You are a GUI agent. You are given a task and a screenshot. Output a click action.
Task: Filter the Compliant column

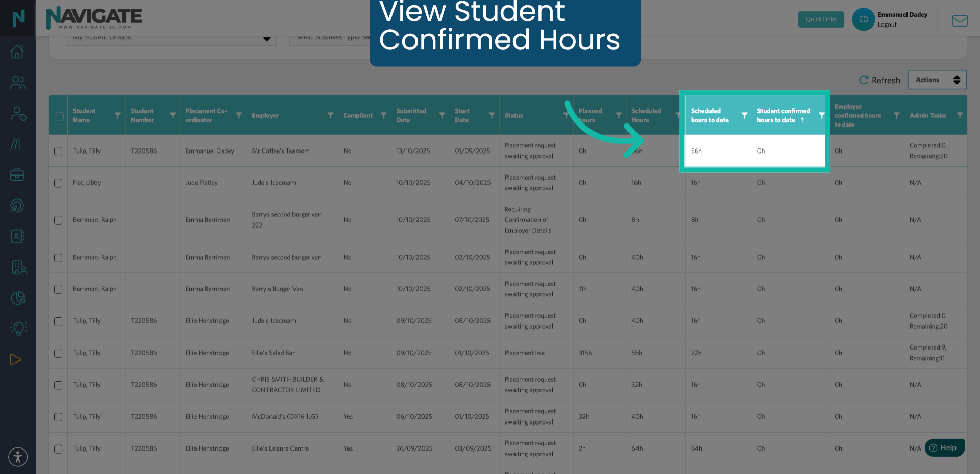383,115
